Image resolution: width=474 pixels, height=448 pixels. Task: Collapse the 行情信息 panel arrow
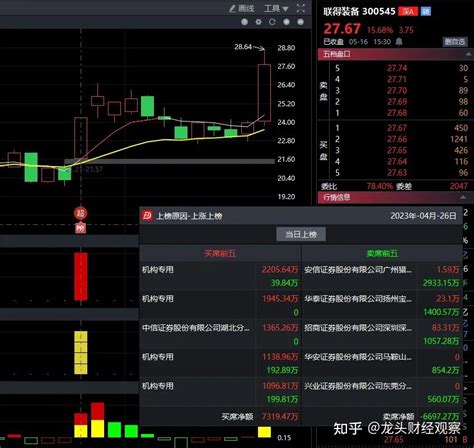click(463, 197)
